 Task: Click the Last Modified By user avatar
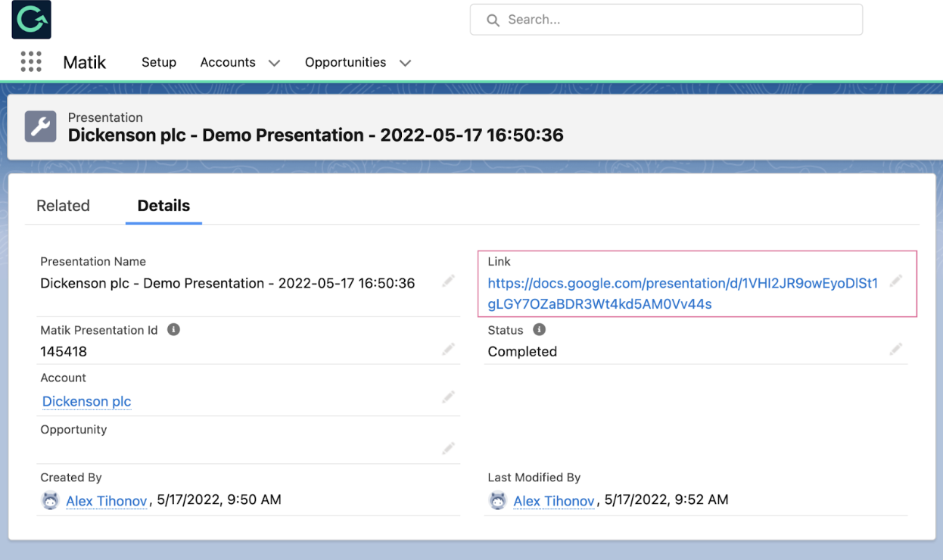point(497,500)
